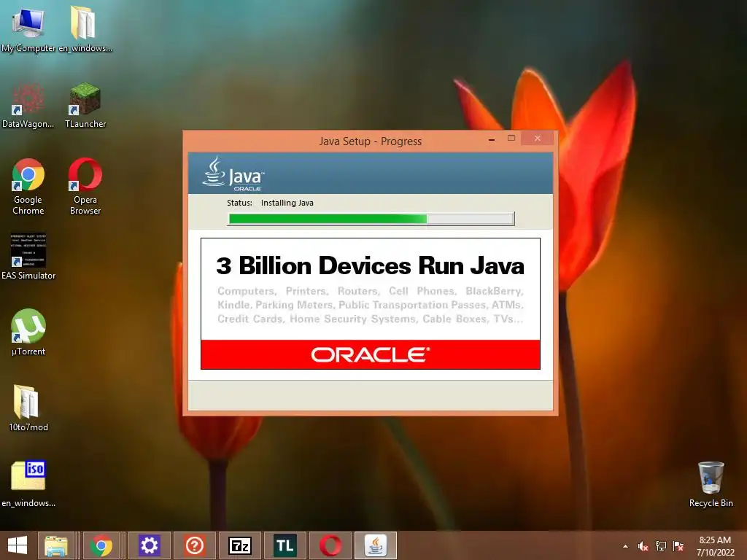Open Chrome from the taskbar
The width and height of the screenshot is (747, 560).
[x=101, y=545]
